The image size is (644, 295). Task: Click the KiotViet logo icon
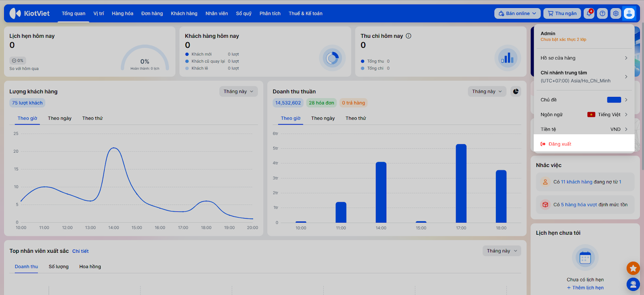click(15, 13)
